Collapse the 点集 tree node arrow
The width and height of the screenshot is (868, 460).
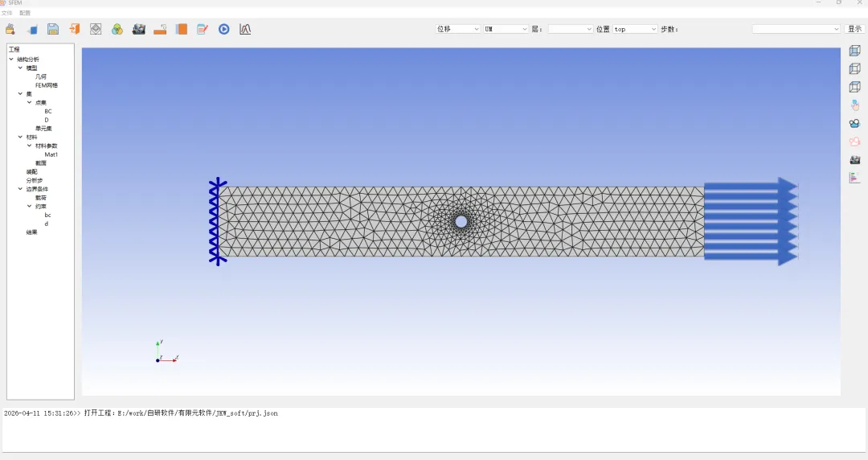point(30,102)
